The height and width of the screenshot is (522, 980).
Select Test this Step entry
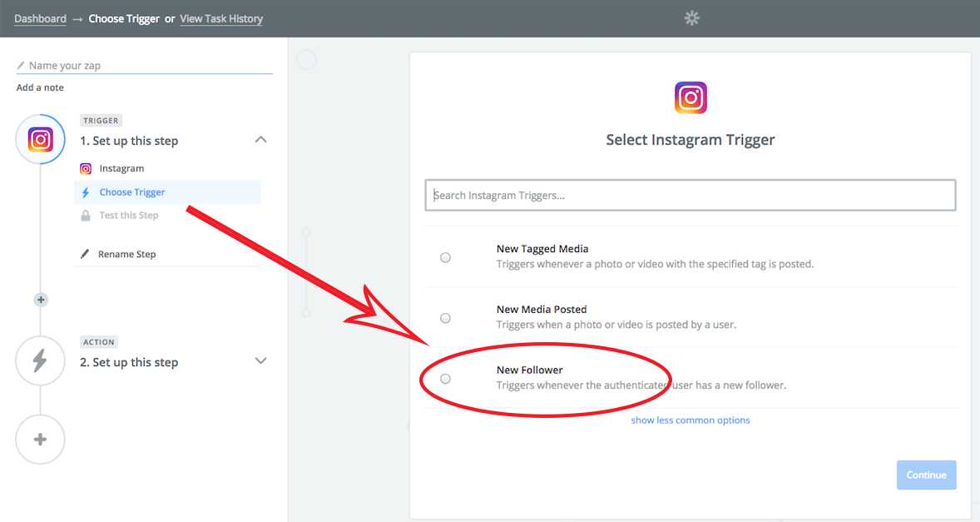coord(129,216)
